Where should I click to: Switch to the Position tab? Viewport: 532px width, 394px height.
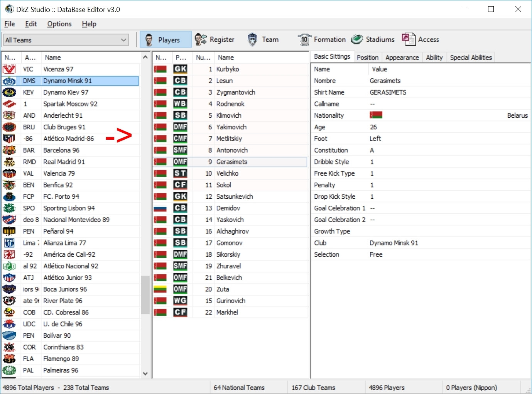(x=368, y=57)
